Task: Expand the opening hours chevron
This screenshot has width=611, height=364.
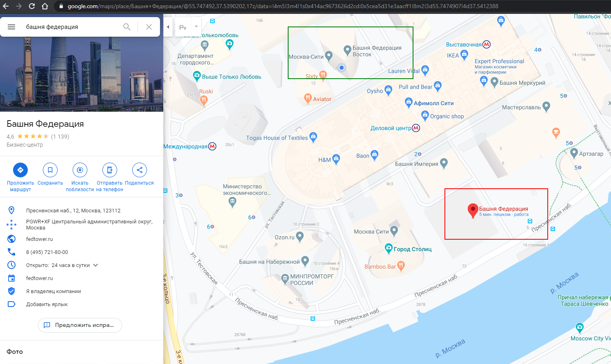Action: pyautogui.click(x=96, y=265)
